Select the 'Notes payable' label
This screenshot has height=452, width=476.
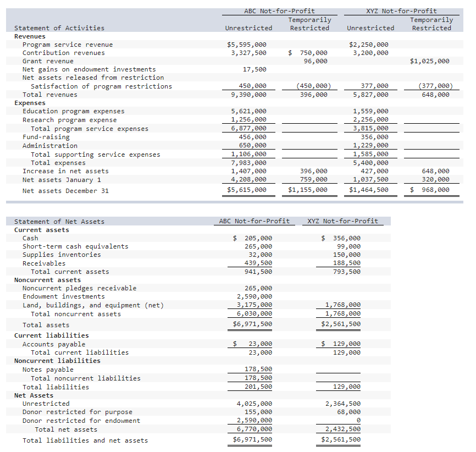click(x=48, y=370)
